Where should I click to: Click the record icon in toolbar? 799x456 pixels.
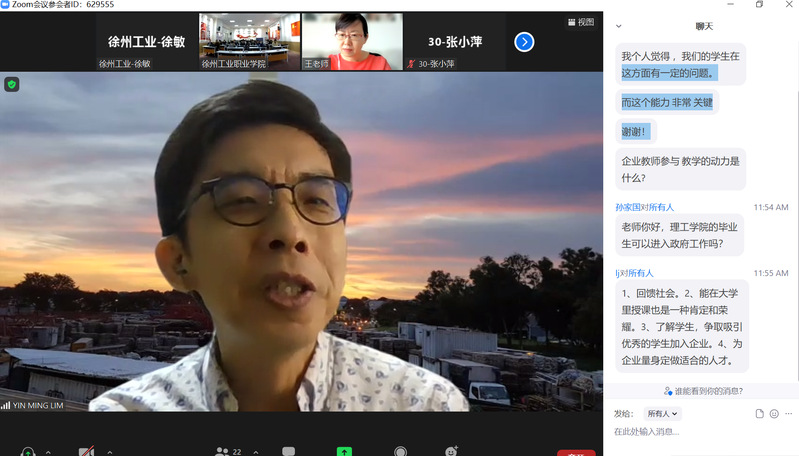400,451
